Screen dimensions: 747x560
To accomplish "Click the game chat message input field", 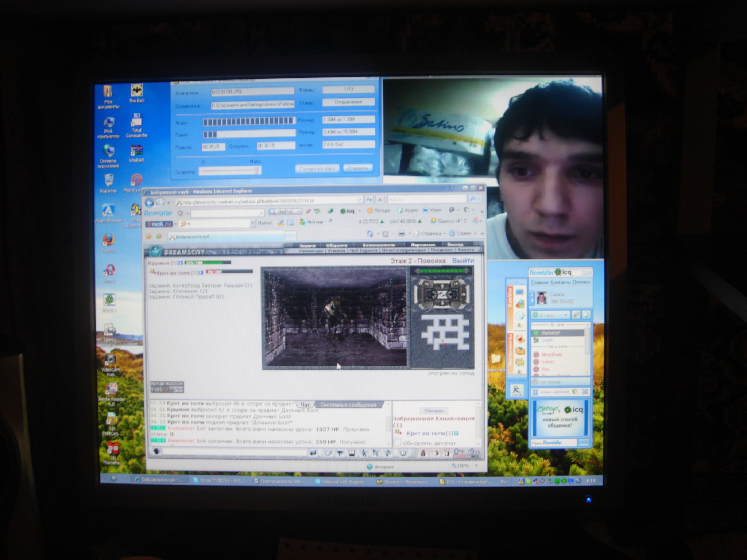I will click(x=234, y=452).
